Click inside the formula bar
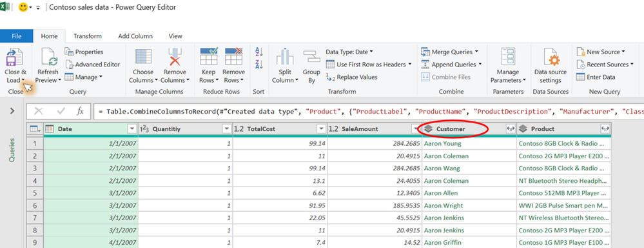 click(368, 112)
